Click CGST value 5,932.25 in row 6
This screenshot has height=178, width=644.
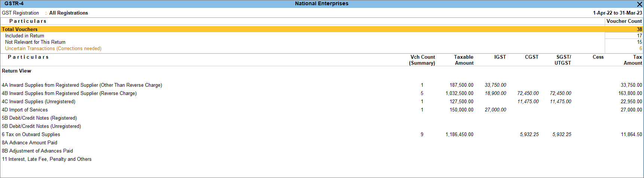529,135
